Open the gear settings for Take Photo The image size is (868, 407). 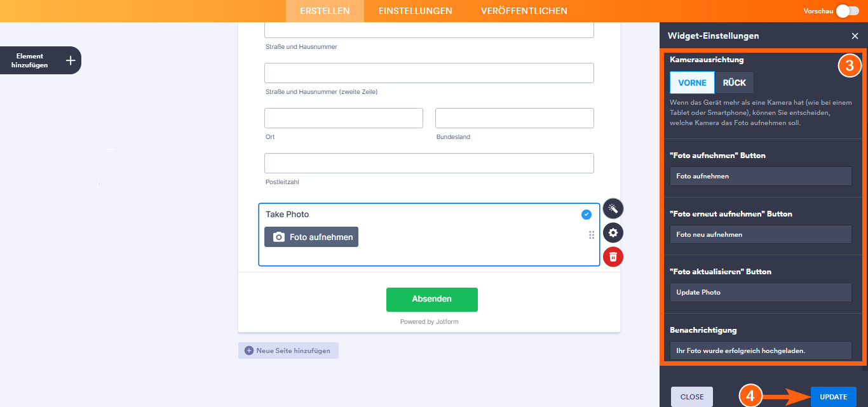[613, 232]
